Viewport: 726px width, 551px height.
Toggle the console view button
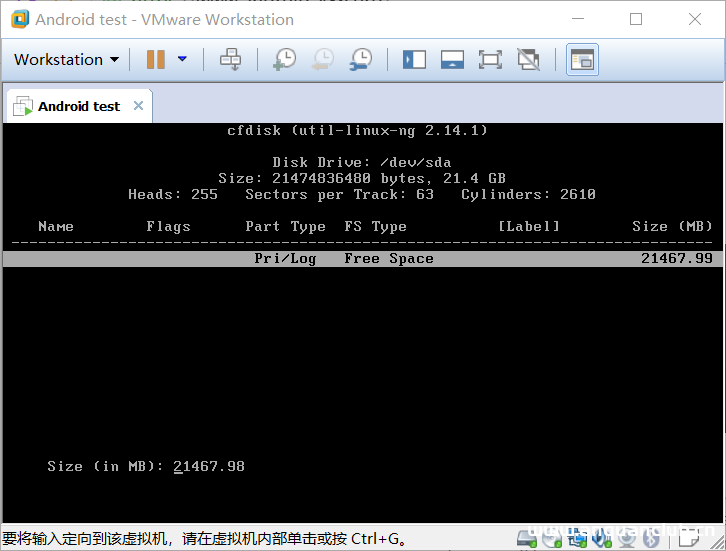click(x=582, y=60)
